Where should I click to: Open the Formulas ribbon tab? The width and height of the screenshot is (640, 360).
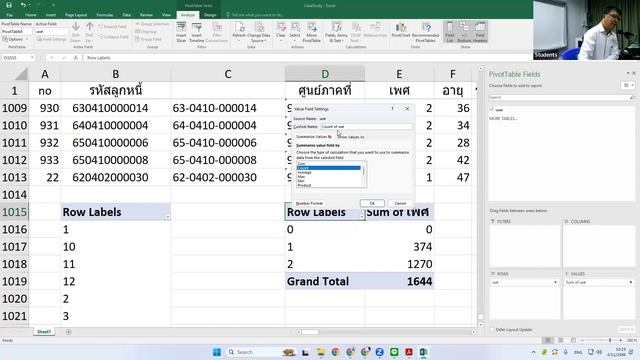pyautogui.click(x=104, y=15)
